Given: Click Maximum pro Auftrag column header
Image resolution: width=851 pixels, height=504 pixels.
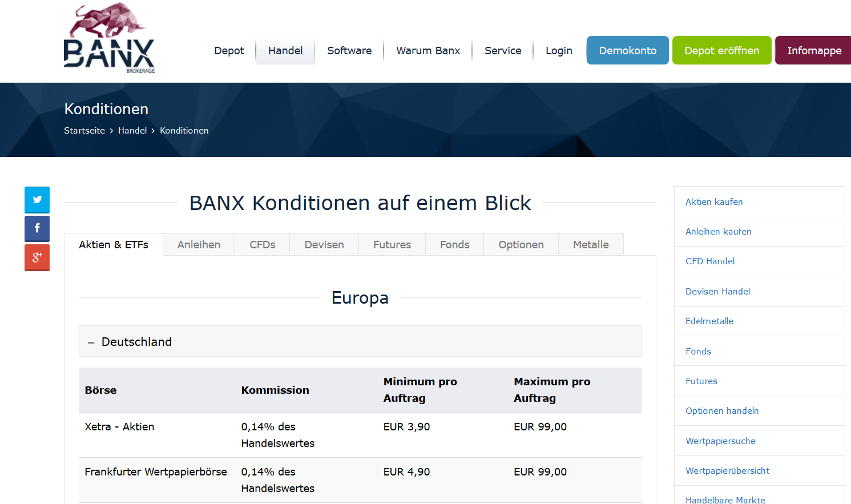Looking at the screenshot, I should (x=552, y=390).
